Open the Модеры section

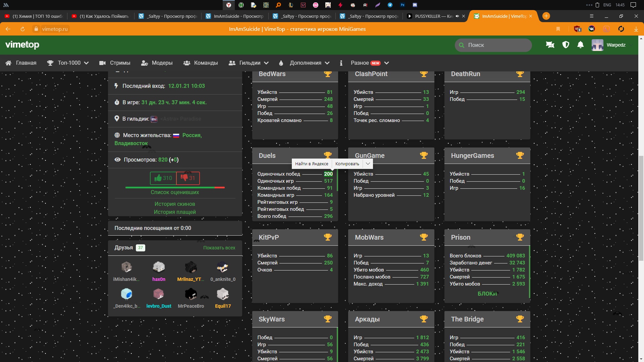coord(157,63)
